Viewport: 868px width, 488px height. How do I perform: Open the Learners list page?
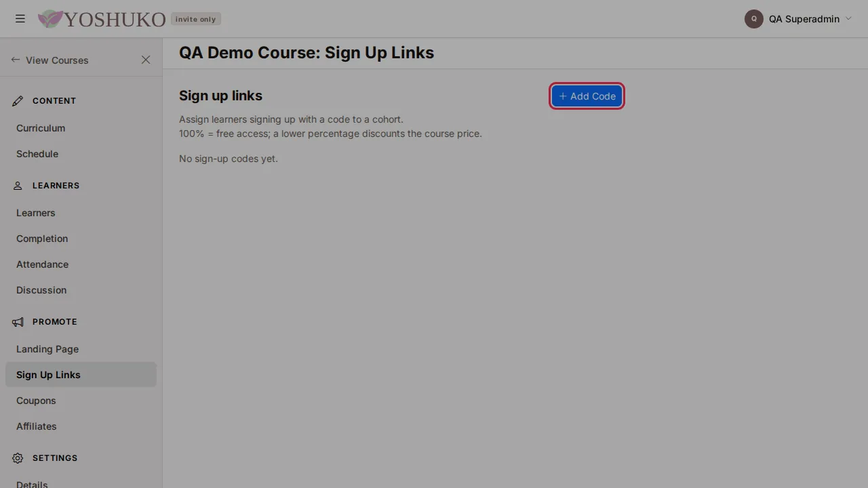pyautogui.click(x=81, y=213)
